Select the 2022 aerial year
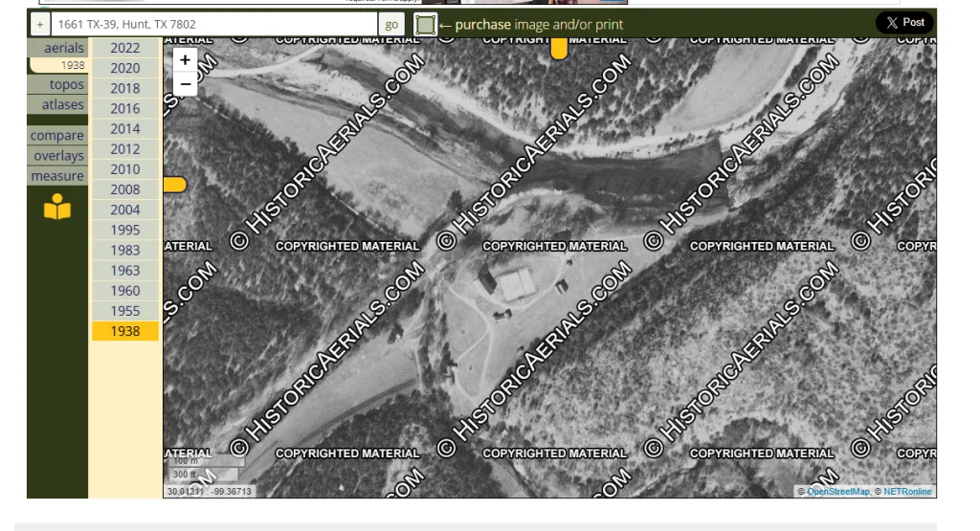The height and width of the screenshot is (531, 980). click(x=125, y=48)
